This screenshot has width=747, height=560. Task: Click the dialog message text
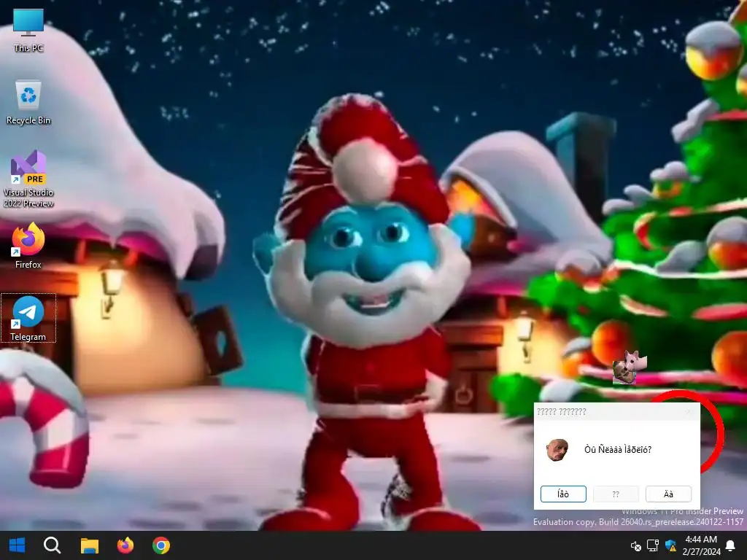tap(617, 449)
